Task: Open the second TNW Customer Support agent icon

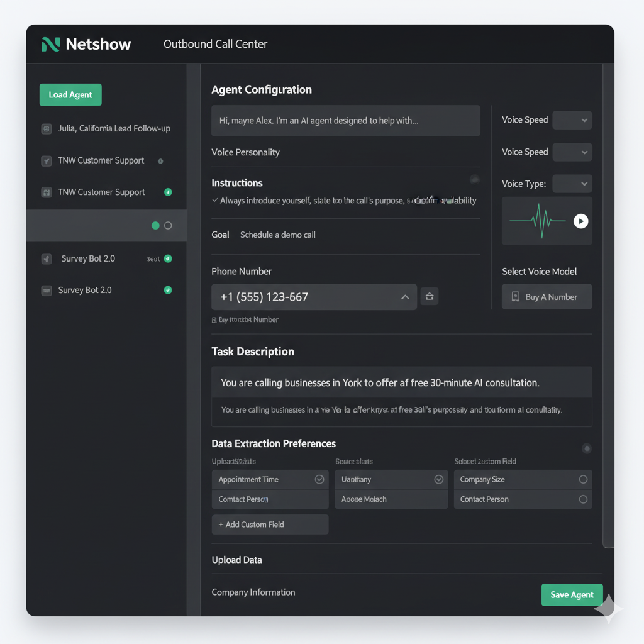Action: coord(47,192)
